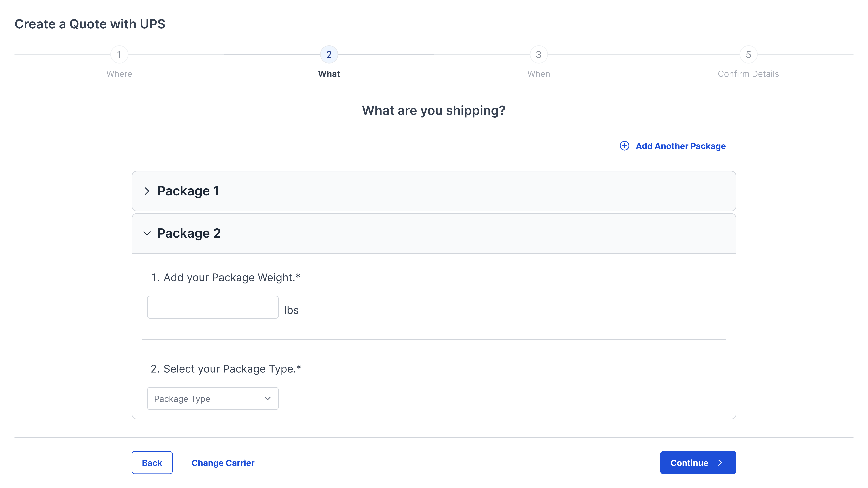The width and height of the screenshot is (868, 488).
Task: Click the When step label
Action: point(538,74)
